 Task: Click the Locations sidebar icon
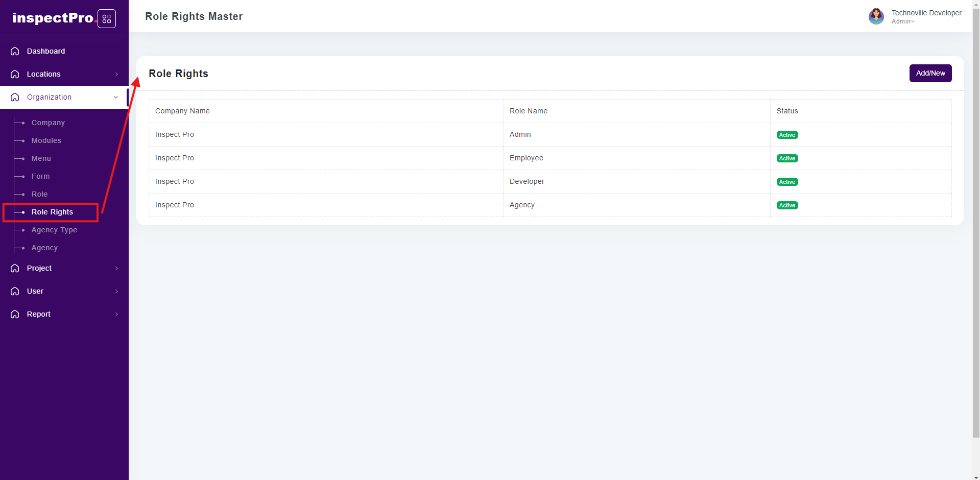(x=15, y=74)
